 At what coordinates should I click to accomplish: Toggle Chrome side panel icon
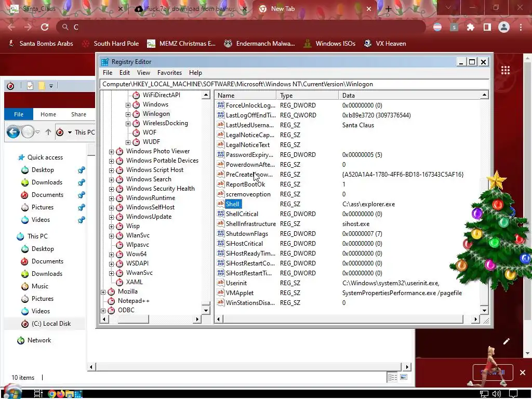point(487,27)
